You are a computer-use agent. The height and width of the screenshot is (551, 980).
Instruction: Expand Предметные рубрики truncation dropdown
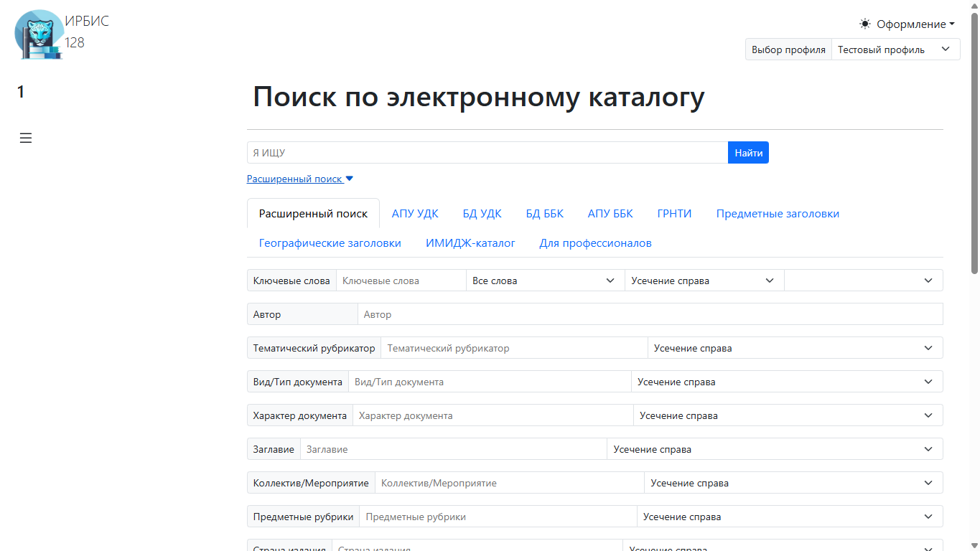tap(790, 517)
